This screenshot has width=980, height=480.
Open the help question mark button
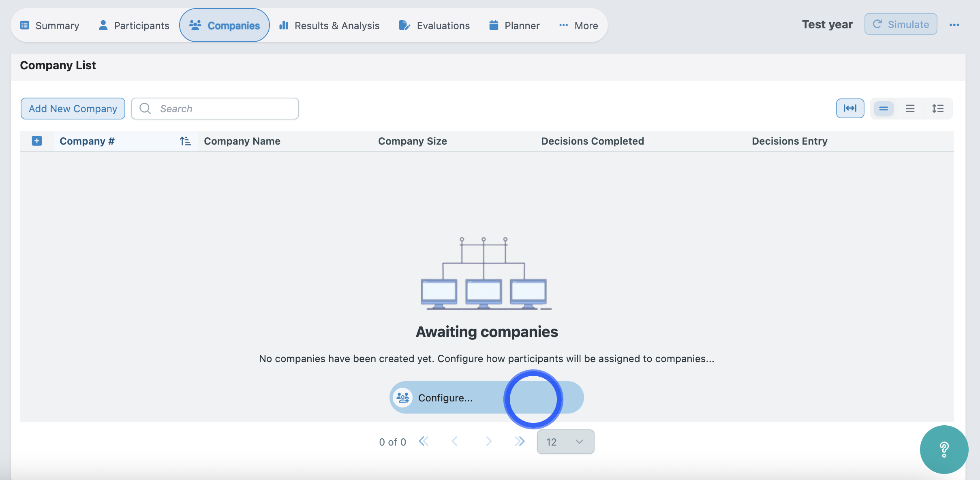pos(944,449)
